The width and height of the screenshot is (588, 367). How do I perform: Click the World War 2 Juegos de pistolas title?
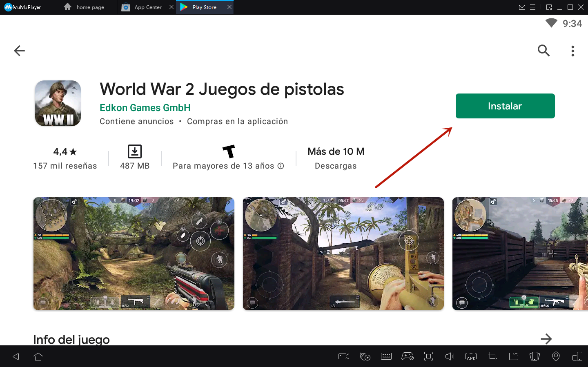pos(222,89)
